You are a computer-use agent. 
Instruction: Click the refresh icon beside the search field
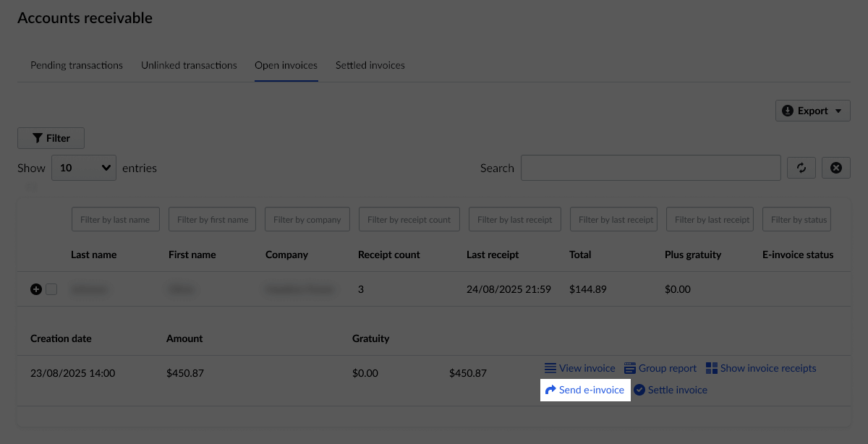coord(801,167)
